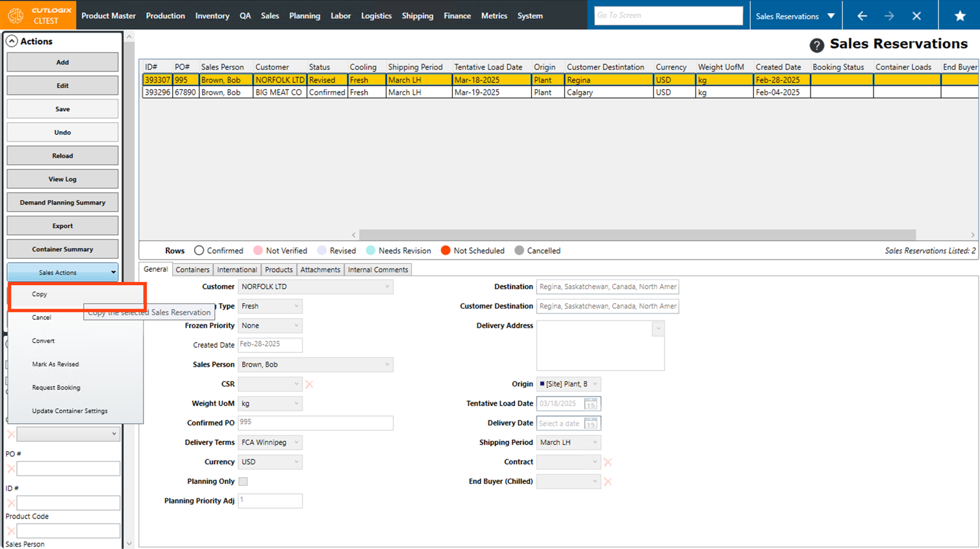The image size is (980, 549).
Task: Choose Copy from Sales Actions menu
Action: (40, 294)
